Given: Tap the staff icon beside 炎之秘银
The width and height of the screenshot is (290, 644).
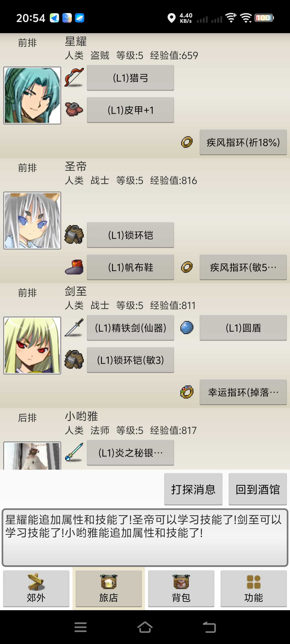Looking at the screenshot, I should [x=74, y=452].
